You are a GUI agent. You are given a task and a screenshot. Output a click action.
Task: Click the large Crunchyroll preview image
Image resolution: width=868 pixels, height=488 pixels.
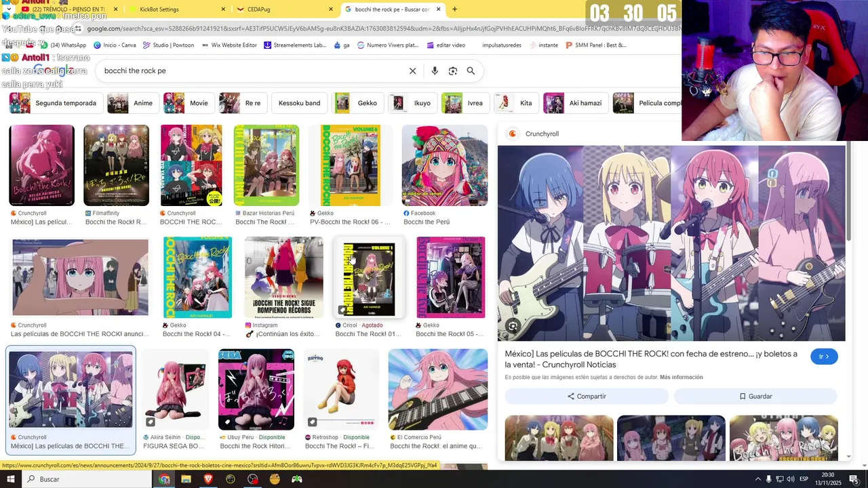click(x=671, y=243)
